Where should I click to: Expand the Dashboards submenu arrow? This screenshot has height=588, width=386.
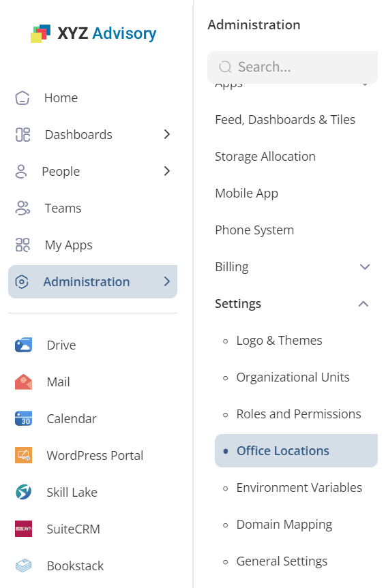coord(167,134)
